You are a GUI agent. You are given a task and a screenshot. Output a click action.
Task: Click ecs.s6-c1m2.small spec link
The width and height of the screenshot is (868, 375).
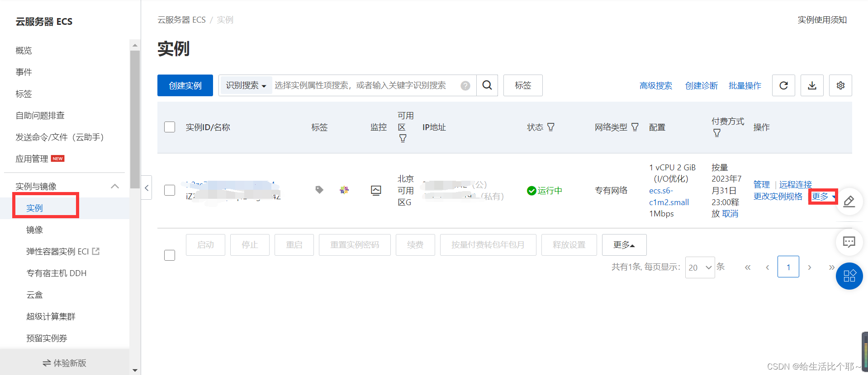click(669, 197)
